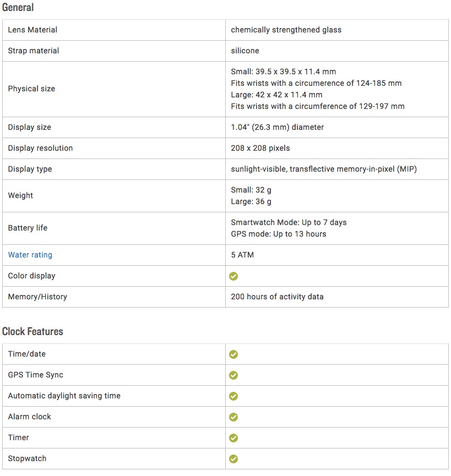Click the Lens Material row label

click(x=32, y=30)
